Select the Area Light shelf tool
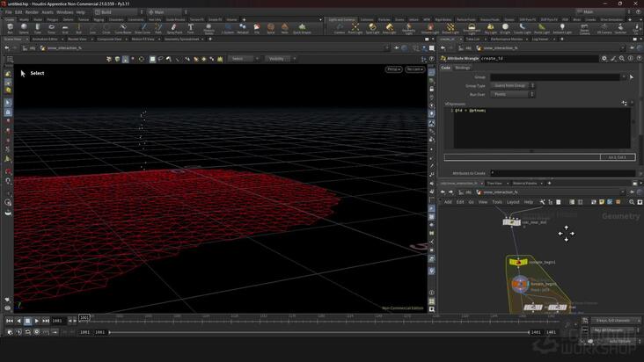Screen dimensions: 644x362 click(x=389, y=28)
